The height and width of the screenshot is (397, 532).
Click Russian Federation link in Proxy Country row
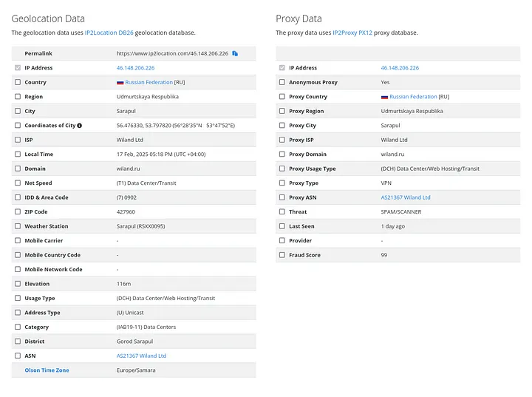point(413,97)
